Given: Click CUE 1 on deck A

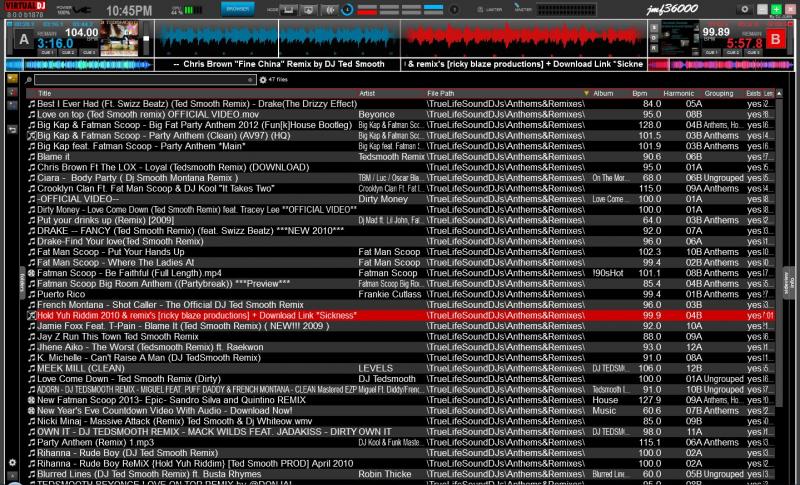Looking at the screenshot, I should point(47,52).
